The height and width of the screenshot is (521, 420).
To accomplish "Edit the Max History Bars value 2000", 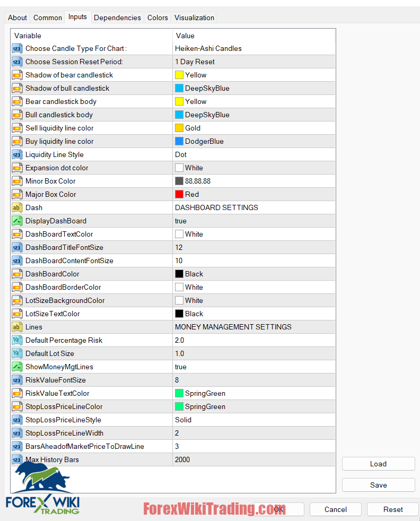I will pyautogui.click(x=253, y=460).
